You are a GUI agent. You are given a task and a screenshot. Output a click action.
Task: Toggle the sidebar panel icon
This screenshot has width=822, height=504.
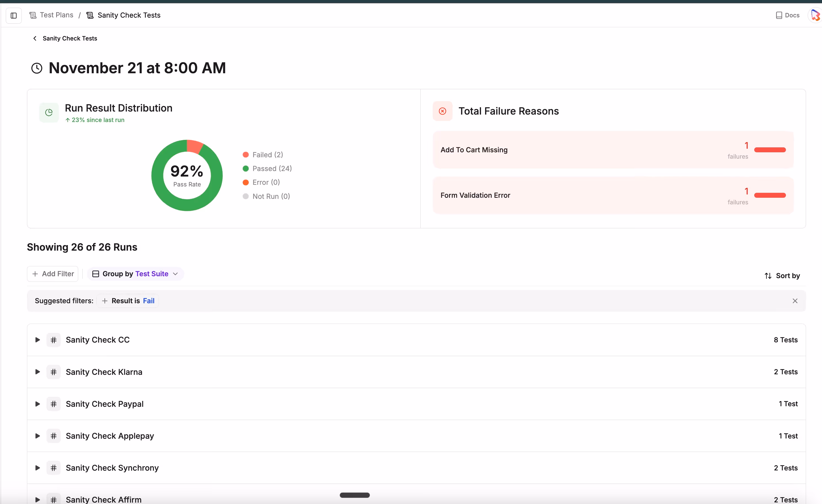(14, 15)
